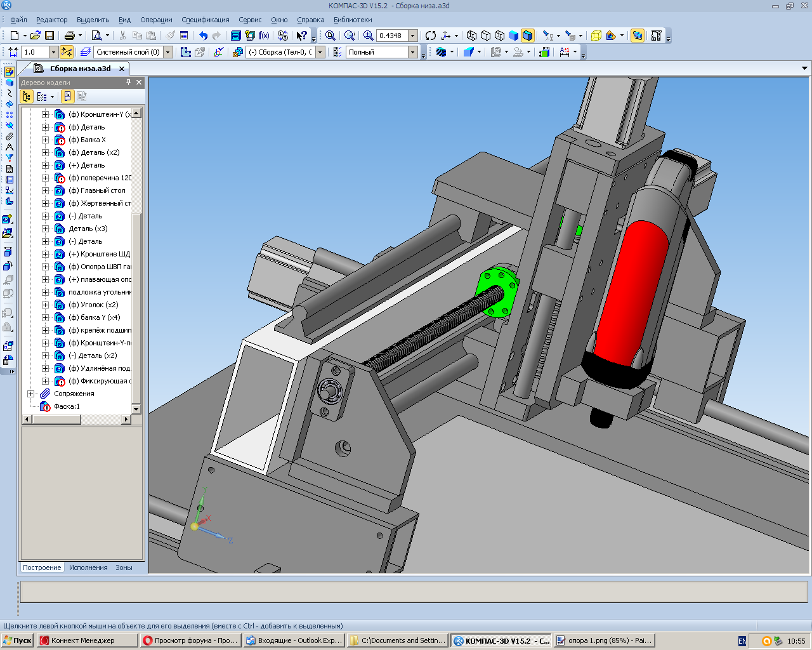812x650 pixels.
Task: Open the Библиотеки menu
Action: 353,20
